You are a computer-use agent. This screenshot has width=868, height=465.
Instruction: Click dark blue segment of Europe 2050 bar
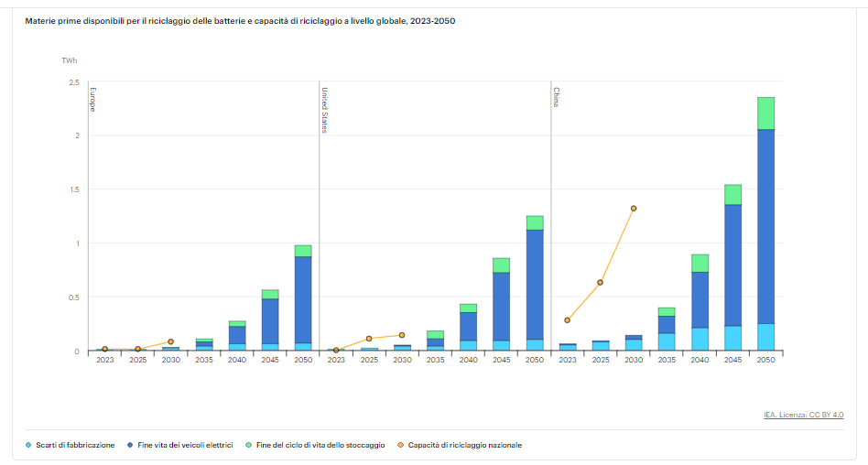pos(303,299)
